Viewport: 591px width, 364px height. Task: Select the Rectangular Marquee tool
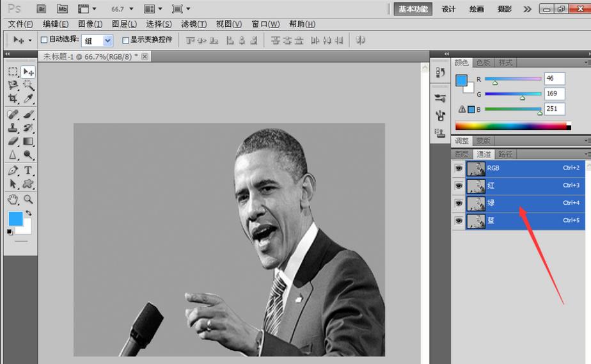(x=13, y=72)
